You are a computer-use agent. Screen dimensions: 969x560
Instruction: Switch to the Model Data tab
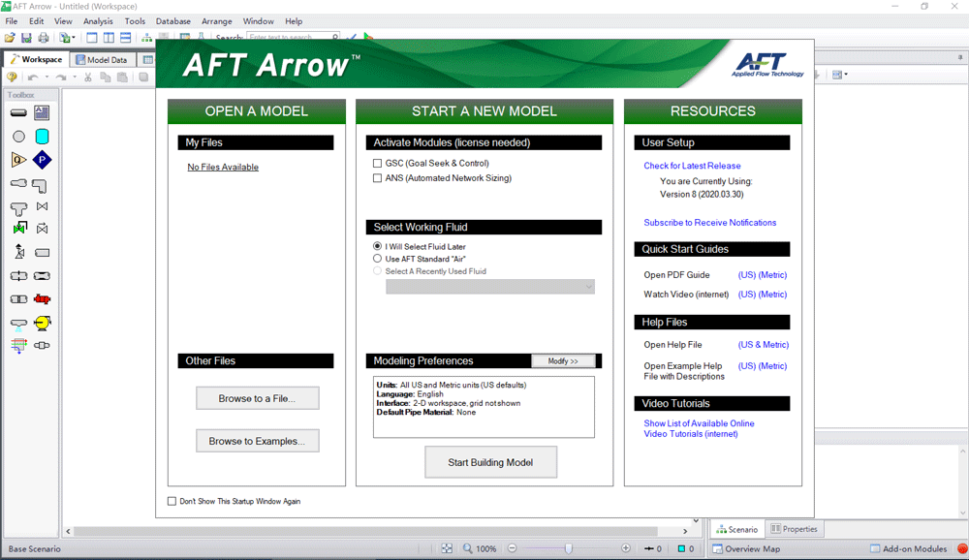pyautogui.click(x=102, y=60)
